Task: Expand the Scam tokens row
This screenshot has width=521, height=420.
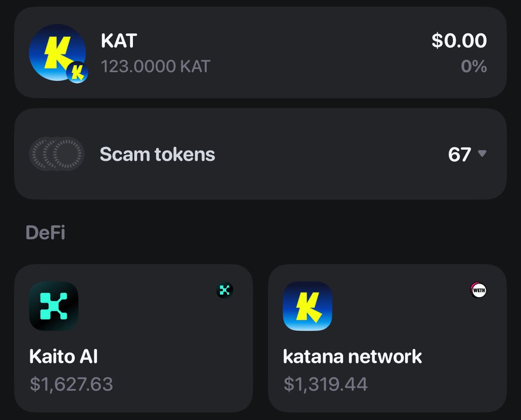Action: 260,154
